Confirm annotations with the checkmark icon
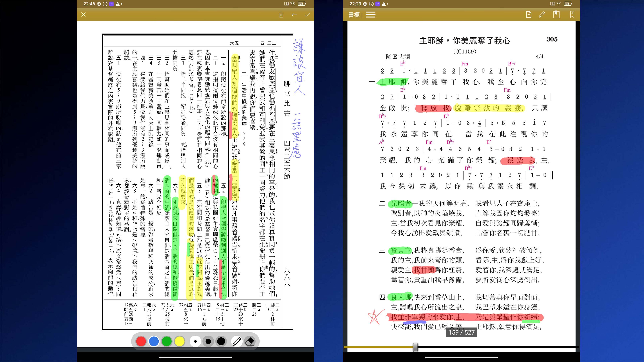The image size is (644, 362). [x=308, y=15]
